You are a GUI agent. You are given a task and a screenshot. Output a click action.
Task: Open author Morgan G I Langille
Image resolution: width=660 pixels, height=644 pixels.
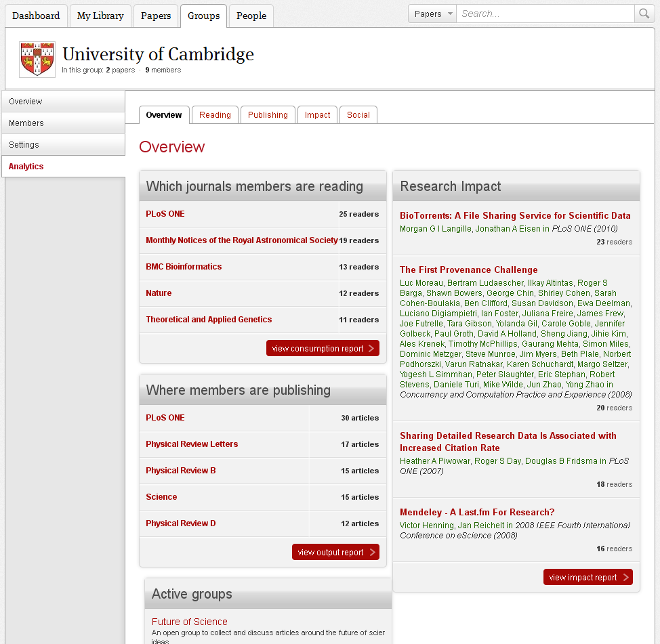436,229
